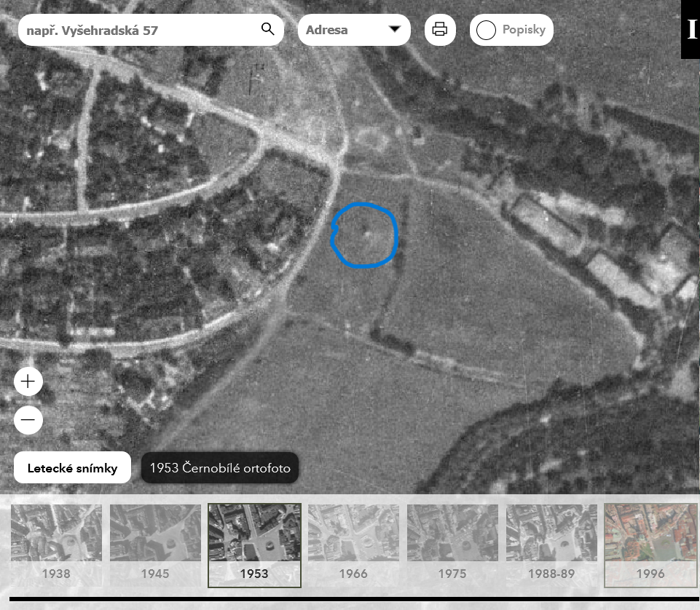The width and height of the screenshot is (700, 610).
Task: Switch to the 1966 aerial imagery
Action: pyautogui.click(x=353, y=544)
